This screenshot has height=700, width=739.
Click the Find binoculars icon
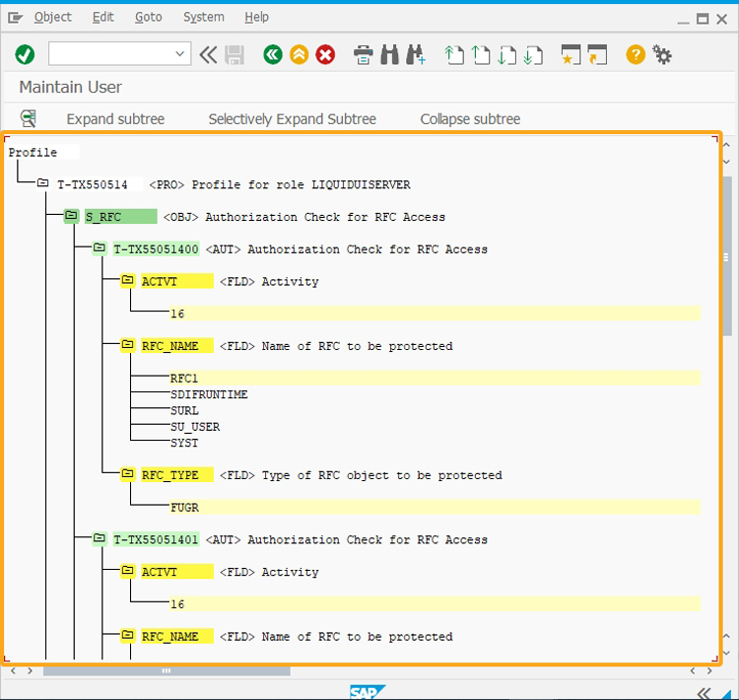coord(389,54)
